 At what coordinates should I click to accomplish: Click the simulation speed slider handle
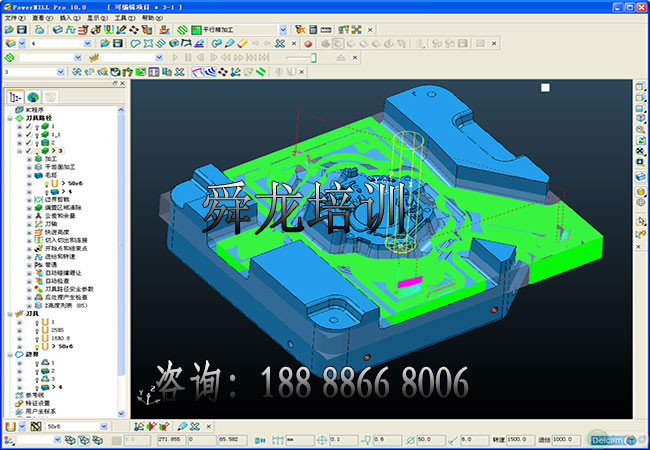click(x=314, y=58)
